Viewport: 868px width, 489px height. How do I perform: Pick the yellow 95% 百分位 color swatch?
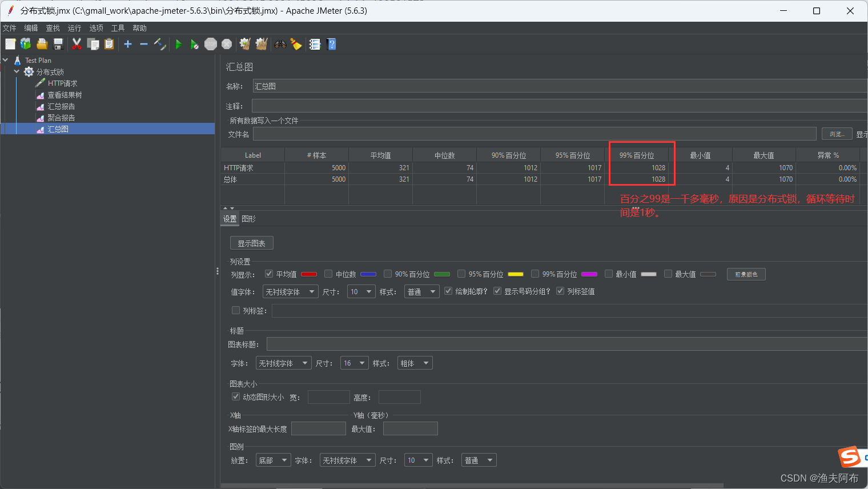coord(515,274)
